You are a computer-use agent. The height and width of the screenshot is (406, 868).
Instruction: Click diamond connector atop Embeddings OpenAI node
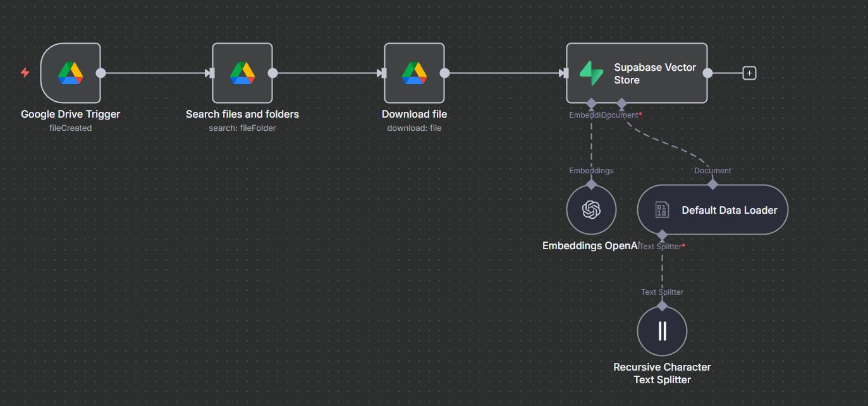point(591,184)
